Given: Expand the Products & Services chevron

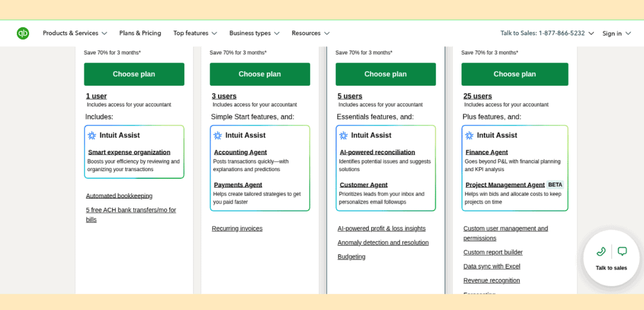Looking at the screenshot, I should click(x=104, y=33).
